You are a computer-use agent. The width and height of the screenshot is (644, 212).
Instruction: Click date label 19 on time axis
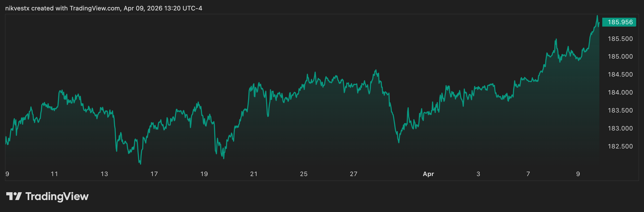click(204, 174)
